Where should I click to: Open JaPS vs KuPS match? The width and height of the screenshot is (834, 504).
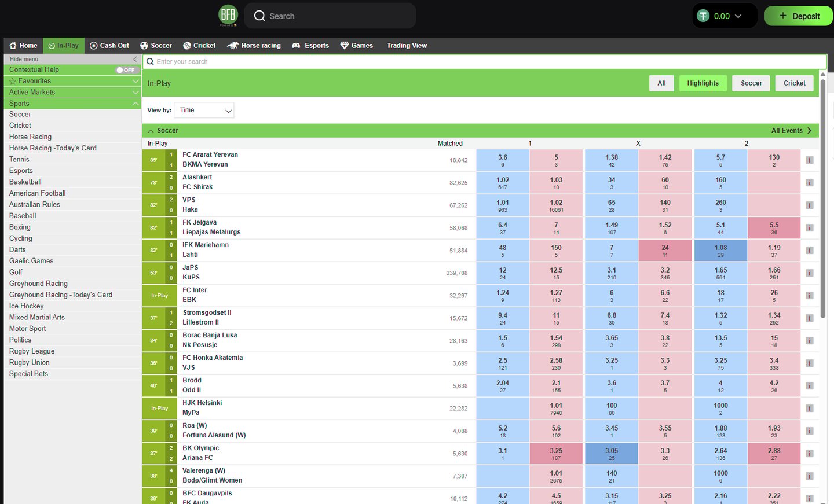[x=191, y=273]
